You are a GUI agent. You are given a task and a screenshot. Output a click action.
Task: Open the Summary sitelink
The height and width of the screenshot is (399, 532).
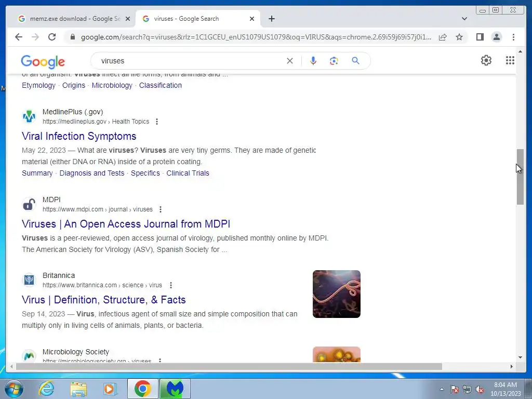[x=37, y=173]
